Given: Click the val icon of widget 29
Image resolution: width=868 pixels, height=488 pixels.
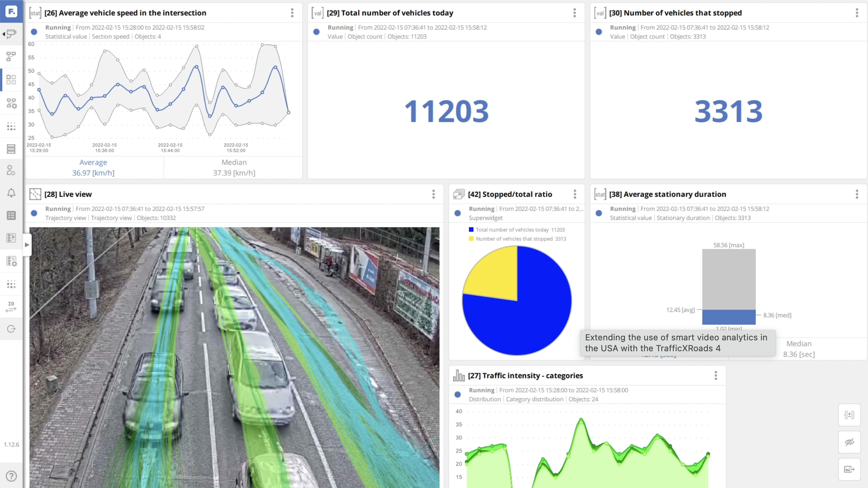Looking at the screenshot, I should [x=317, y=13].
